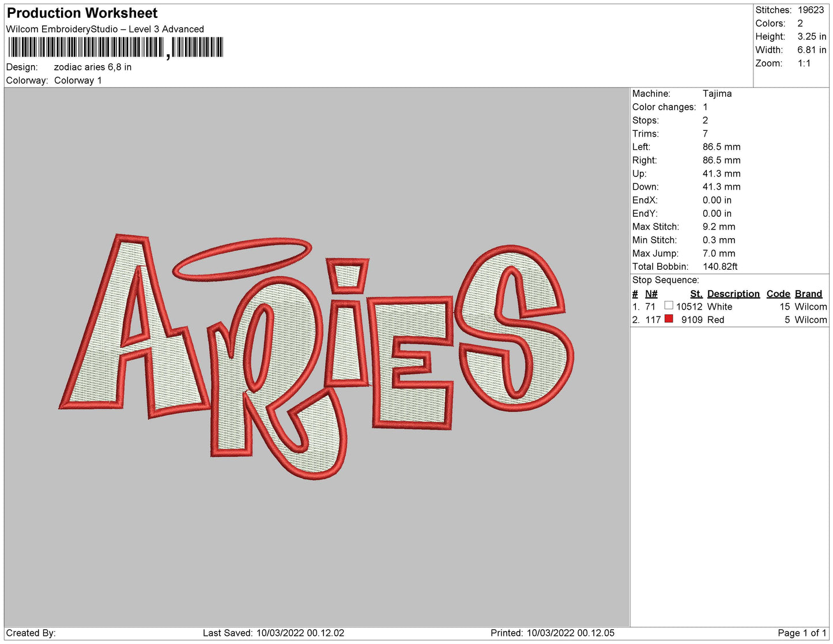Click the 'St.' column header
The image size is (833, 644).
click(x=696, y=293)
